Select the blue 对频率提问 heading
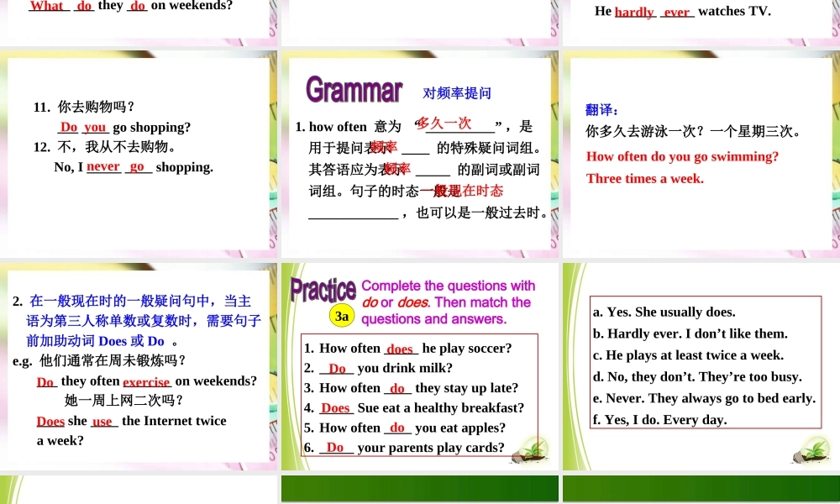Screen dimensions: 840x504 click(x=456, y=93)
